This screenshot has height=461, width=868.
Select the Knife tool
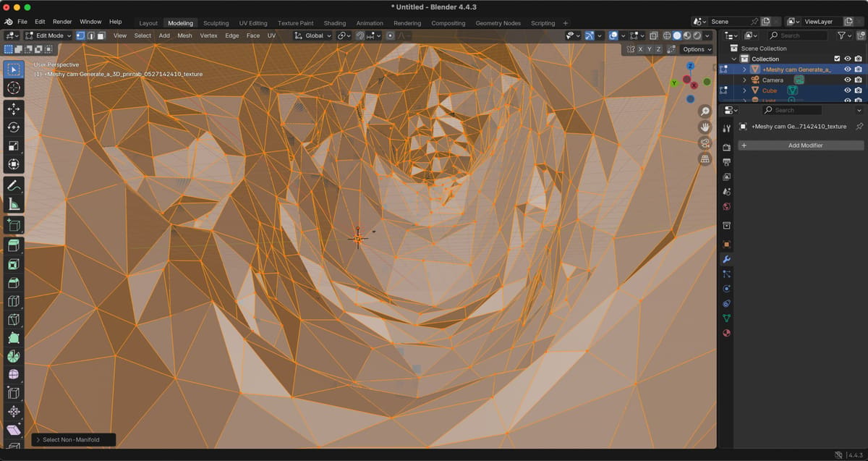pyautogui.click(x=14, y=320)
